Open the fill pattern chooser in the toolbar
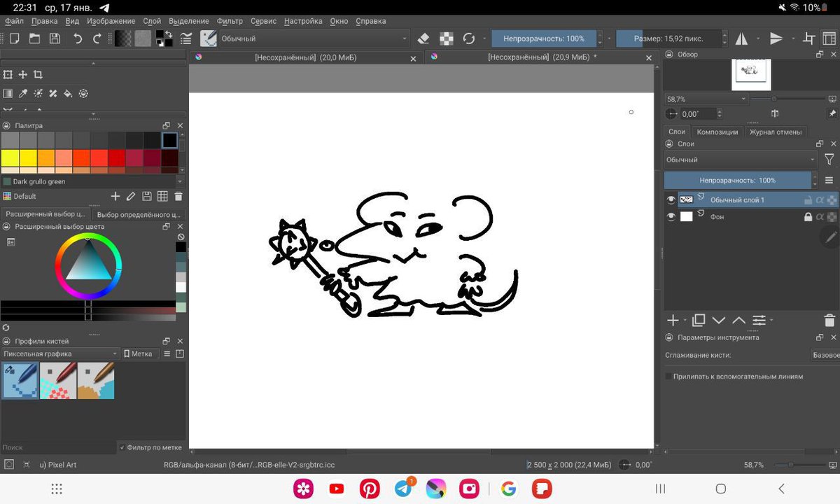 (x=143, y=38)
